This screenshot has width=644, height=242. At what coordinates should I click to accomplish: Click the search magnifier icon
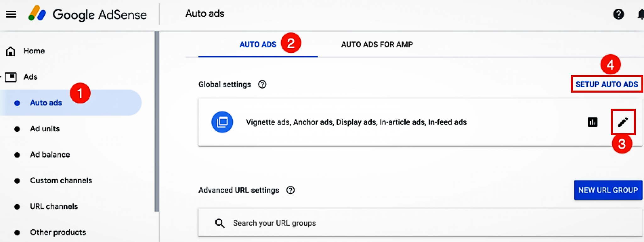click(x=220, y=223)
